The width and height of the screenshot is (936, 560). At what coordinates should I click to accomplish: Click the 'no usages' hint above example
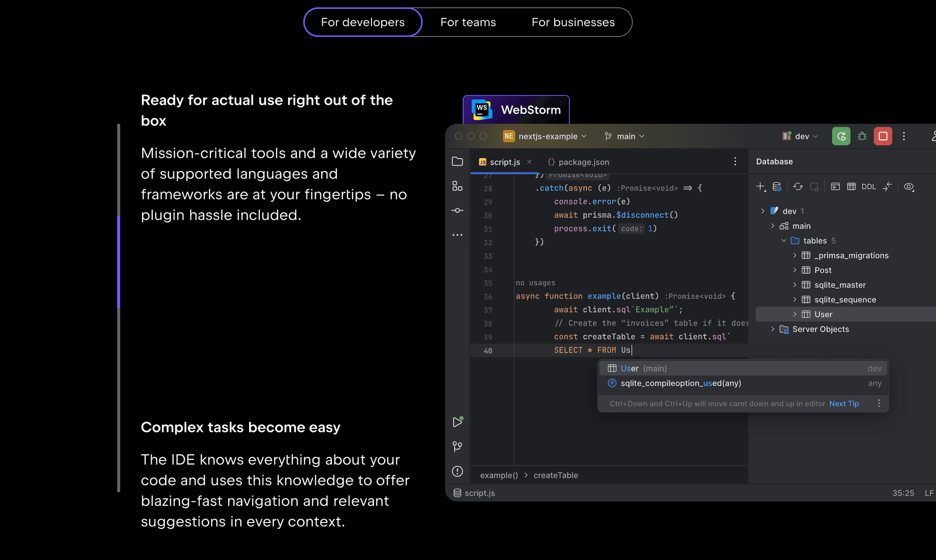[x=535, y=283]
